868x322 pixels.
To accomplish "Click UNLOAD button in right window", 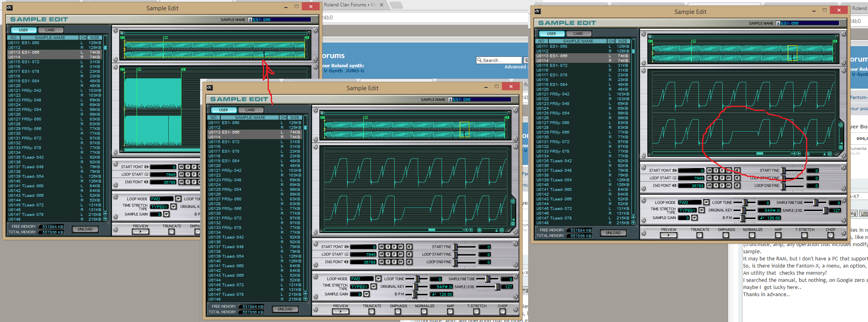I will coord(613,233).
